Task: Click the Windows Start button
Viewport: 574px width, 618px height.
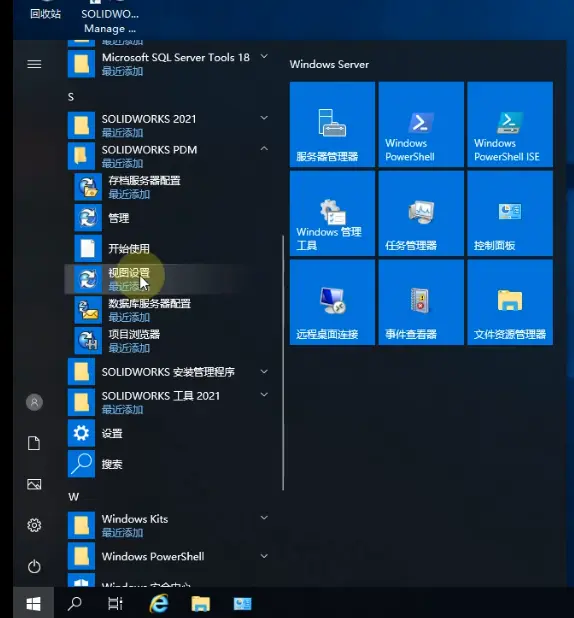Action: pyautogui.click(x=34, y=603)
